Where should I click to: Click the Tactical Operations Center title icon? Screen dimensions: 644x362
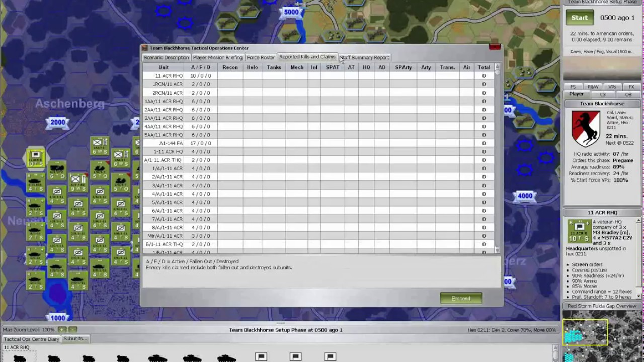point(145,48)
